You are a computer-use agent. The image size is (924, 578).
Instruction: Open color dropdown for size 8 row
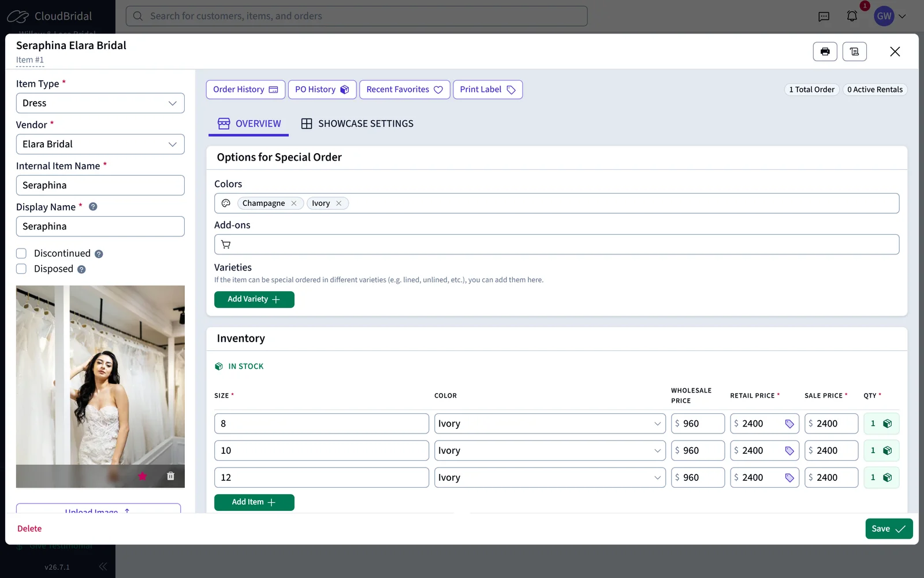coord(550,424)
